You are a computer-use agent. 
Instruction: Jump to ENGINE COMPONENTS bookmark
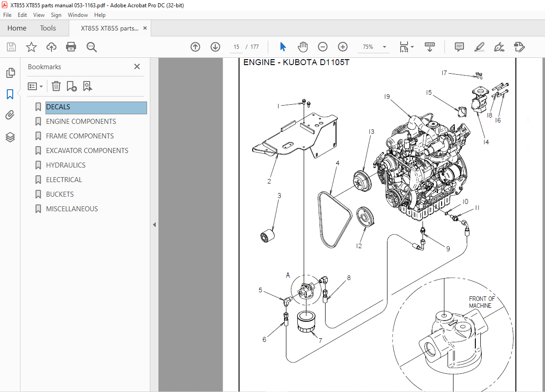click(81, 122)
